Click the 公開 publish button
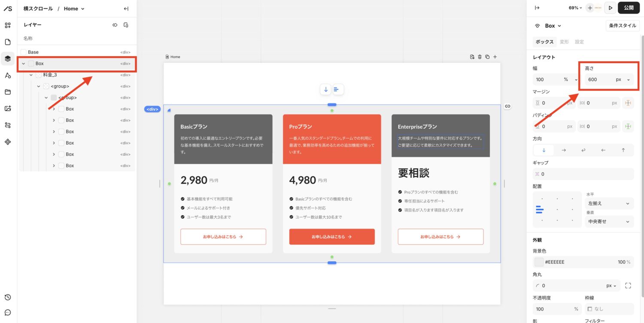 [x=629, y=8]
